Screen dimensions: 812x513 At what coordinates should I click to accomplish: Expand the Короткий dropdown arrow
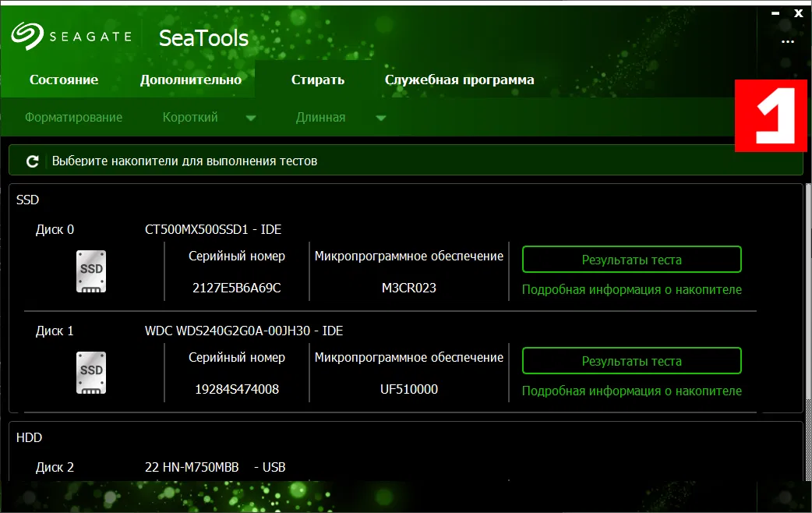point(251,119)
